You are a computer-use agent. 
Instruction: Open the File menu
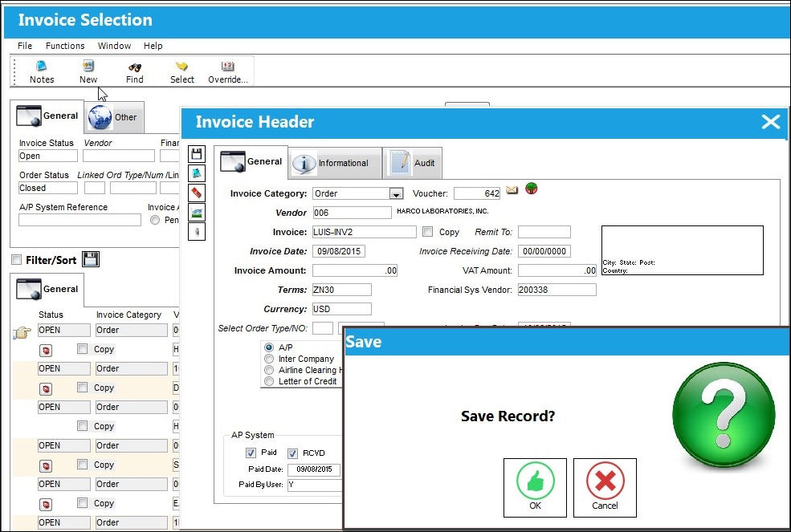[25, 46]
